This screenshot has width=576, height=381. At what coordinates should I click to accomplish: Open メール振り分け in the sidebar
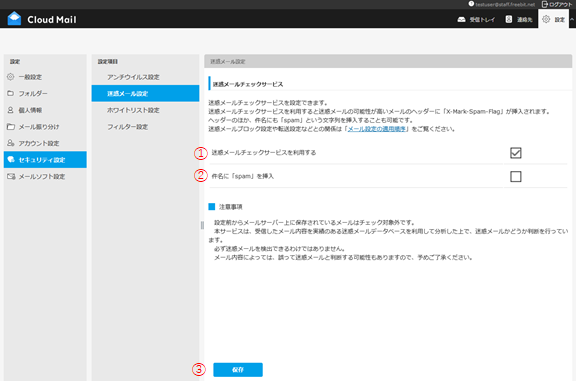click(x=45, y=126)
